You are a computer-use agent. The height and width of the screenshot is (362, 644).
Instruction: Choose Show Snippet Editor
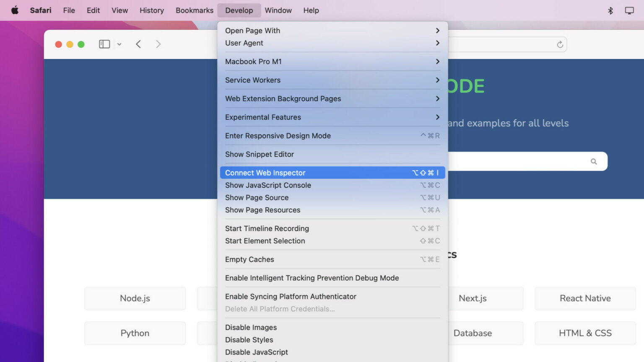pyautogui.click(x=332, y=154)
